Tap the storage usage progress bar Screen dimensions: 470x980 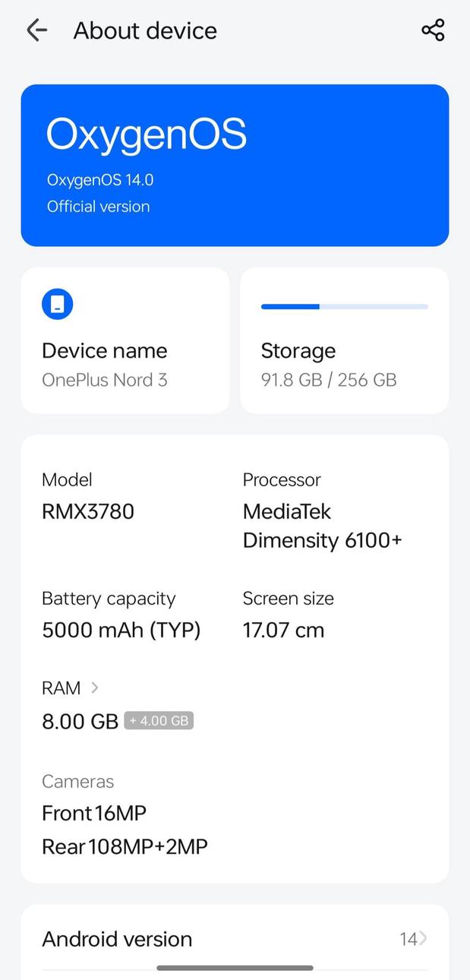[x=343, y=306]
